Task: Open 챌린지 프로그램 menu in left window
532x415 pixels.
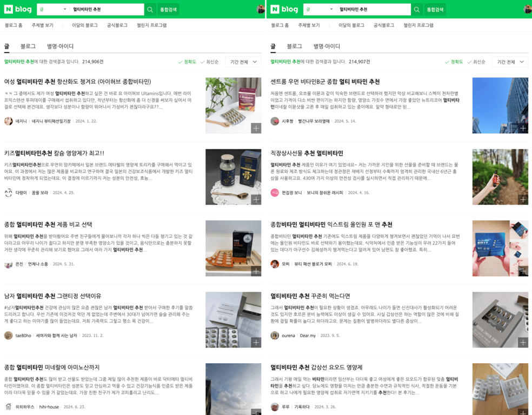Action: [152, 25]
